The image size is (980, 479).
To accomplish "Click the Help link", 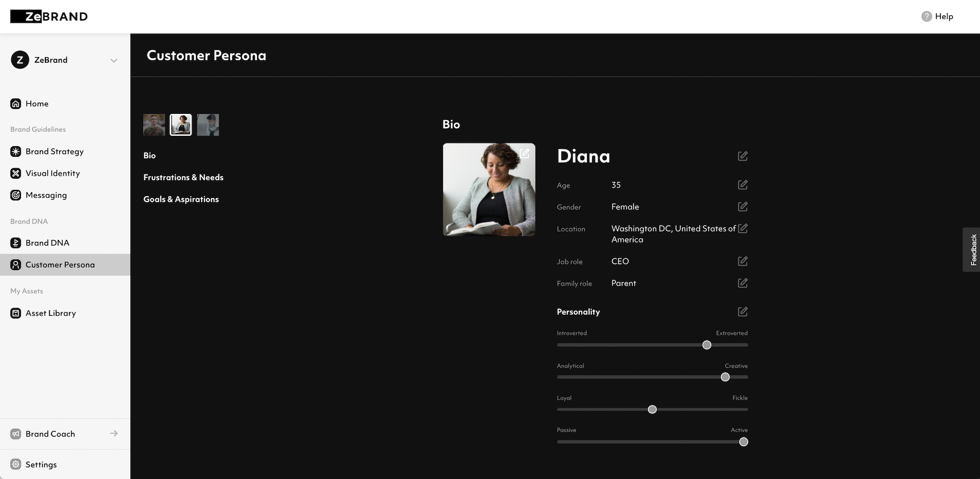I will [x=944, y=16].
